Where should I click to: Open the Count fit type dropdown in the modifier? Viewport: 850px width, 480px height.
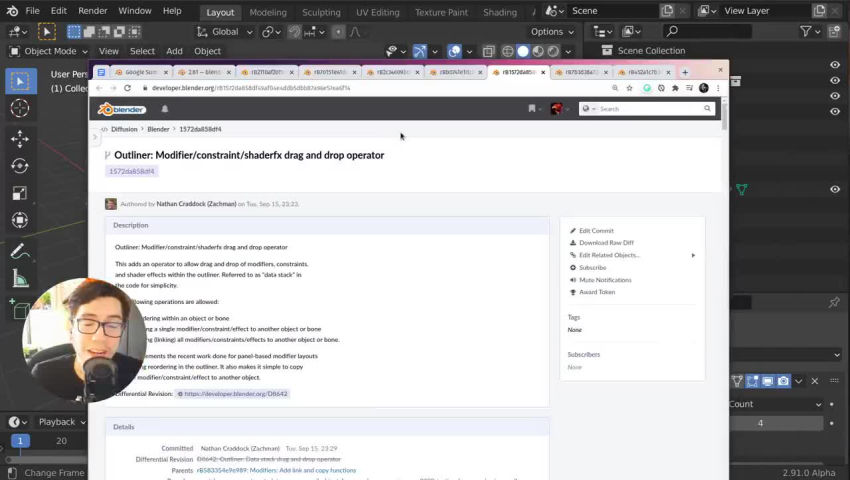pyautogui.click(x=777, y=404)
